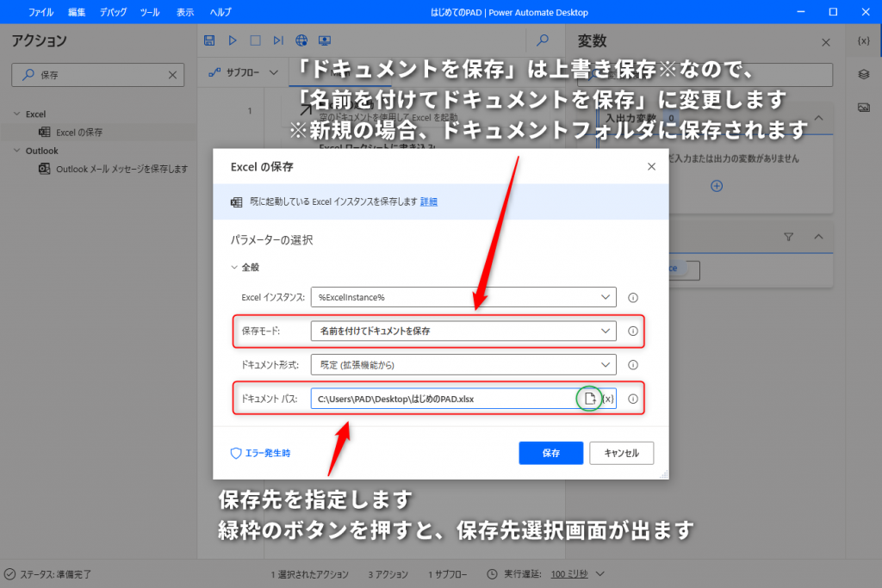882x588 pixels.
Task: Select the Excel の保存 action
Action: pos(79,132)
